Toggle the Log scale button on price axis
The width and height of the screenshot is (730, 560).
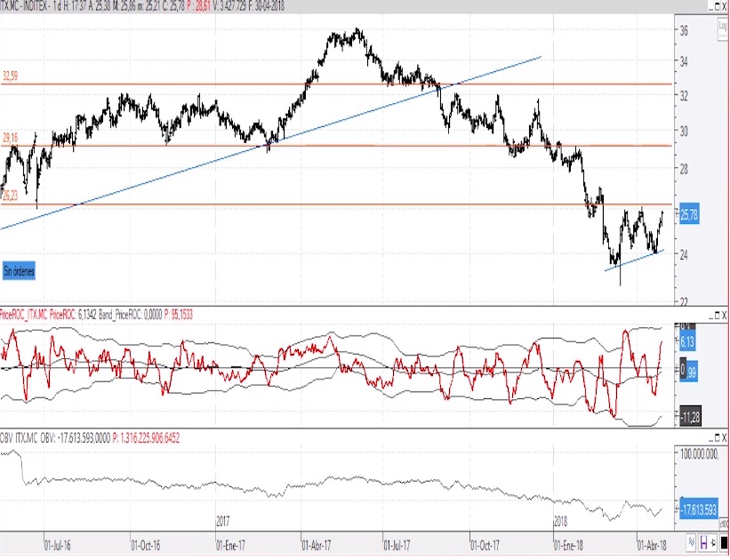[723, 29]
